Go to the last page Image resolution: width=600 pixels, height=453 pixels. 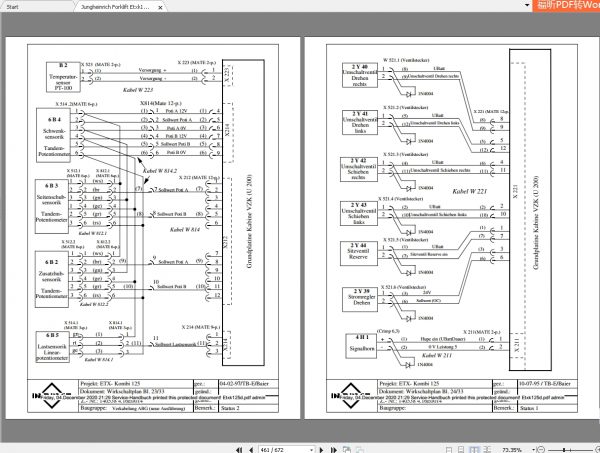click(334, 450)
